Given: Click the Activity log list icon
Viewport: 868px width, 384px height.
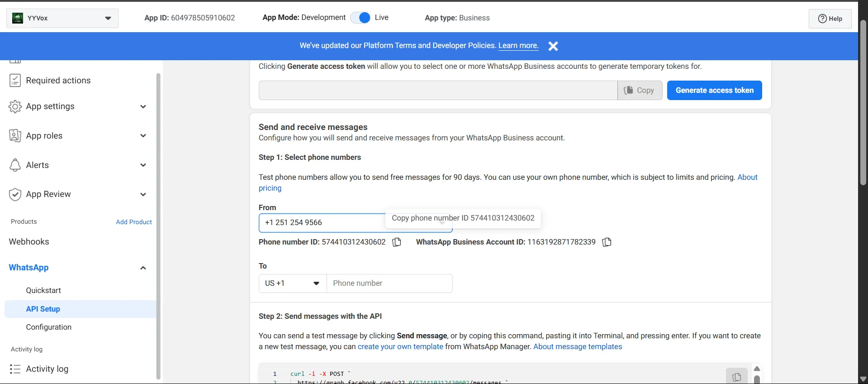Looking at the screenshot, I should pos(15,369).
